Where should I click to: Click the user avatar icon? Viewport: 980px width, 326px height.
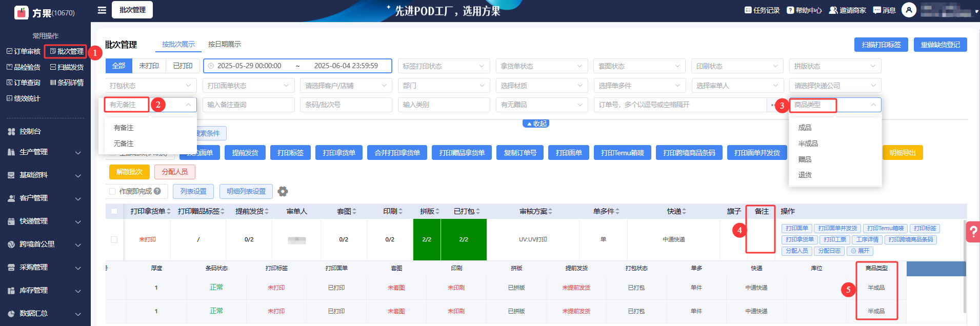[909, 10]
